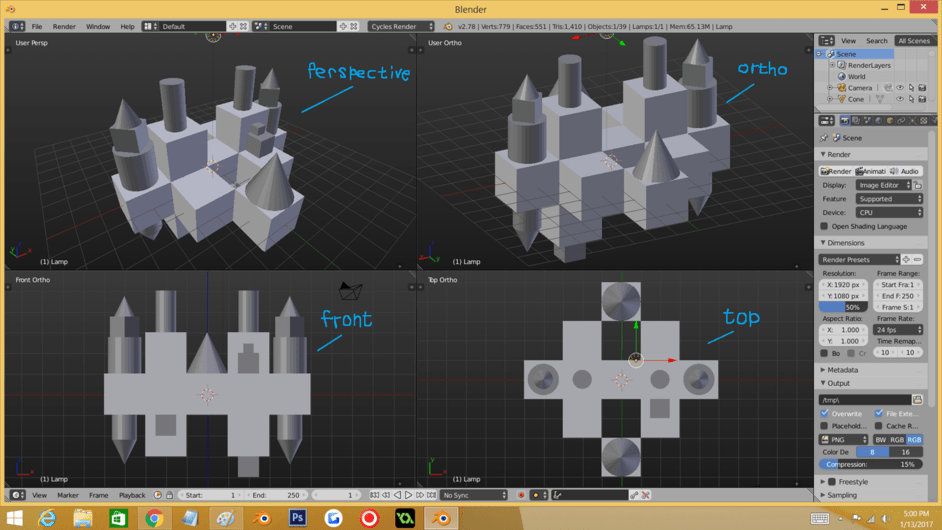Screen dimensions: 942x530
Task: Click the Render button in properties panel
Action: tap(836, 171)
